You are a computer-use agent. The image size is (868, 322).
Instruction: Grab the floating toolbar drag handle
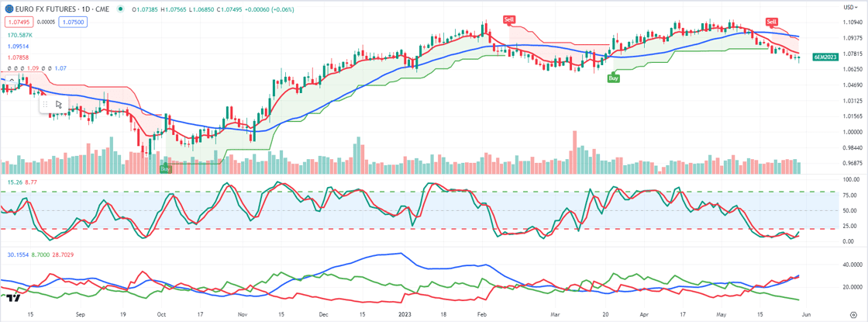point(46,104)
